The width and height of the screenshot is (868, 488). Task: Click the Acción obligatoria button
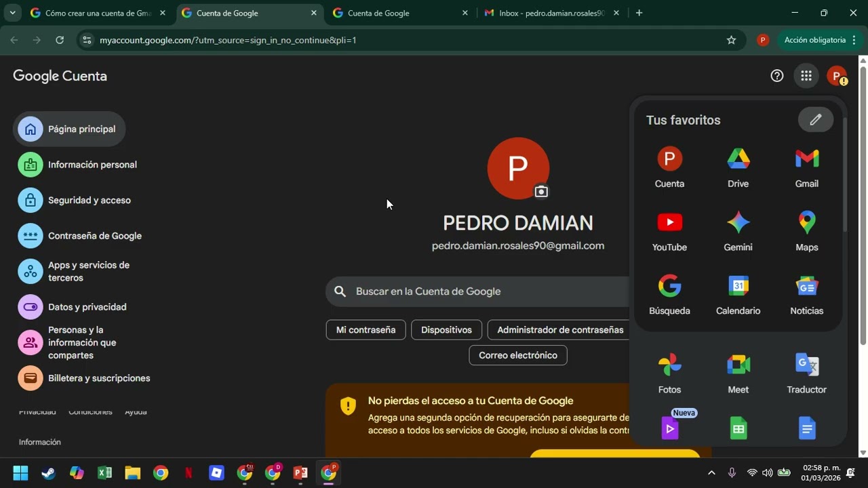coord(821,40)
